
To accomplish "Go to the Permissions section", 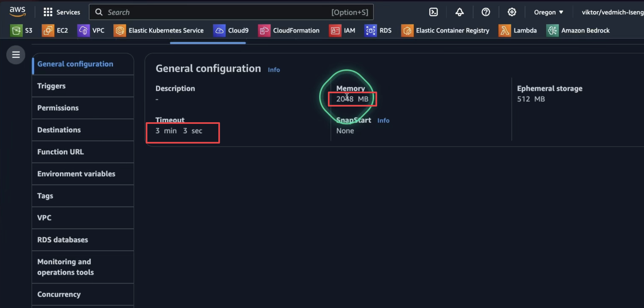I will click(x=58, y=108).
